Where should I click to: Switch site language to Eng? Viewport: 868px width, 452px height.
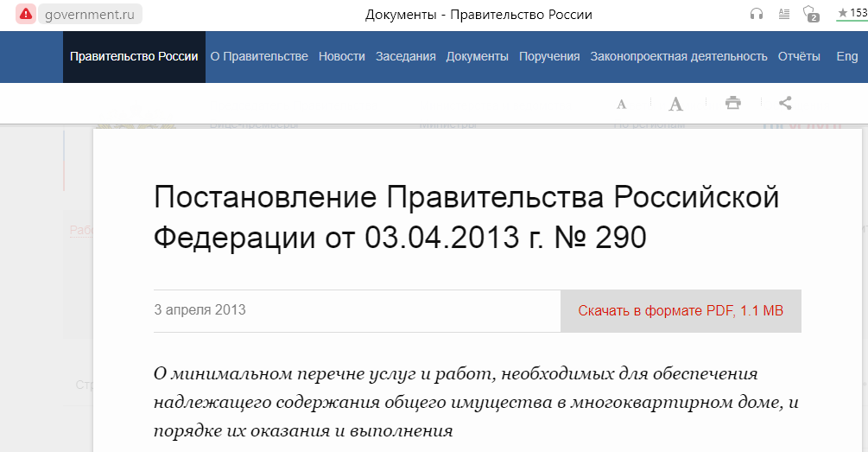tap(847, 57)
